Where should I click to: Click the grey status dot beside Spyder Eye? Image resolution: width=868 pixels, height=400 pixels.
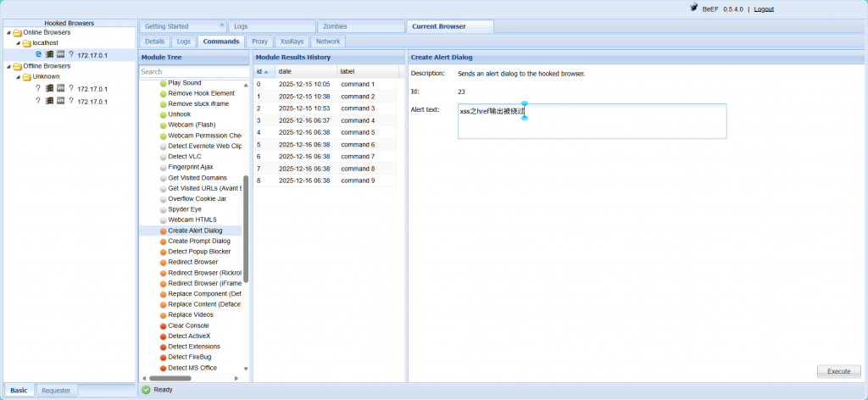point(163,209)
